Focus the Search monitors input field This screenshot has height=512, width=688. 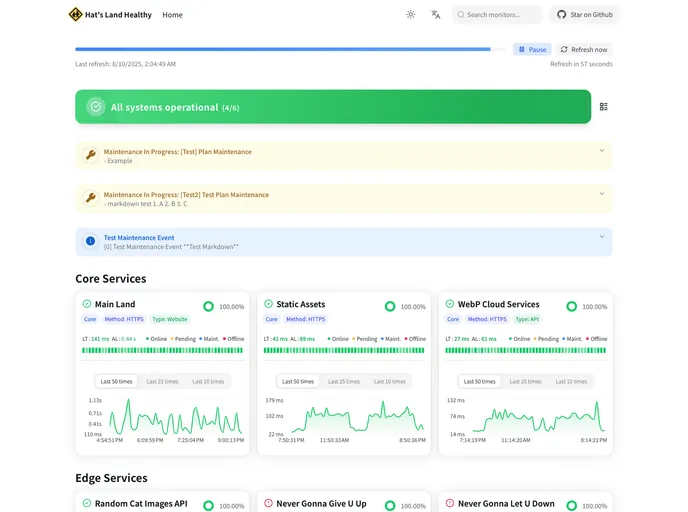click(x=497, y=14)
